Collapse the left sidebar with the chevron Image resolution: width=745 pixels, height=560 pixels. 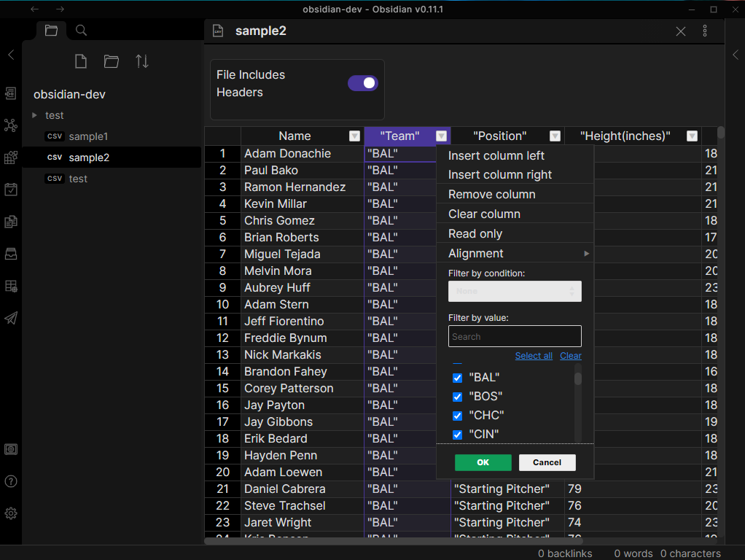coord(12,55)
